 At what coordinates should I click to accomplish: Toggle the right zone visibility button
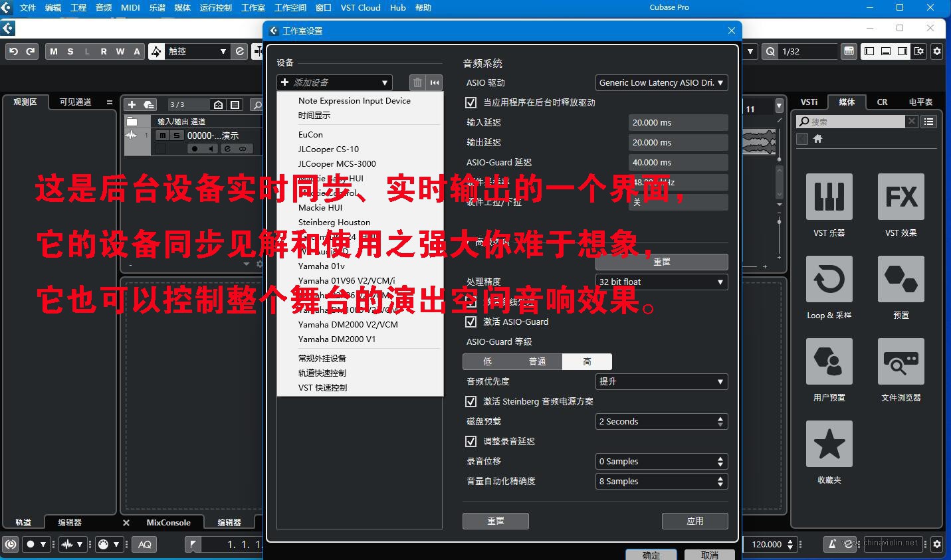pyautogui.click(x=902, y=51)
